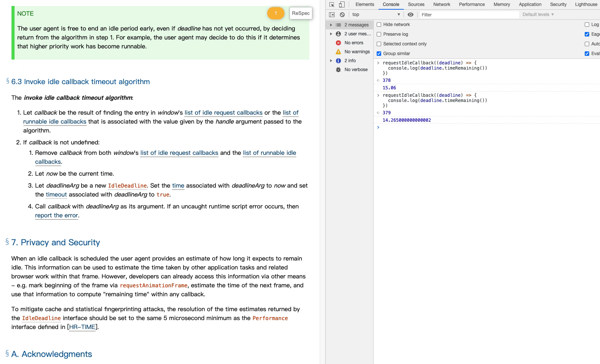
Task: Click the eye live expression icon
Action: click(410, 15)
